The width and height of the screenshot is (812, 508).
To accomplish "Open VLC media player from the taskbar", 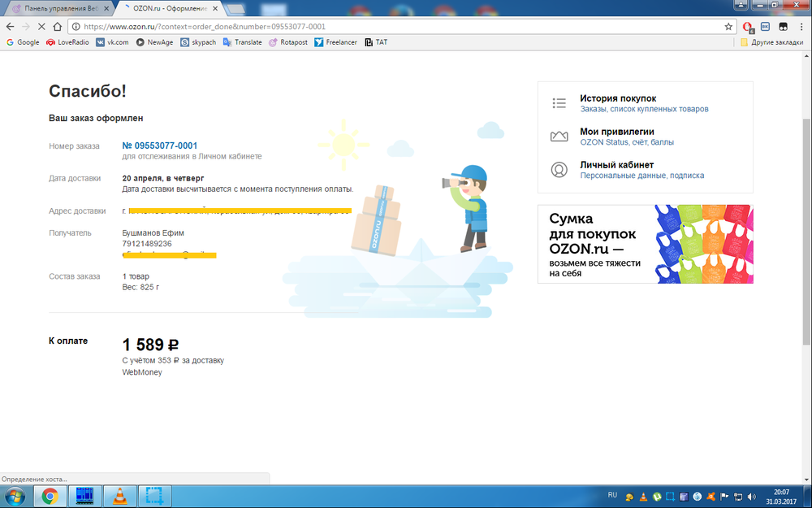I will (119, 497).
